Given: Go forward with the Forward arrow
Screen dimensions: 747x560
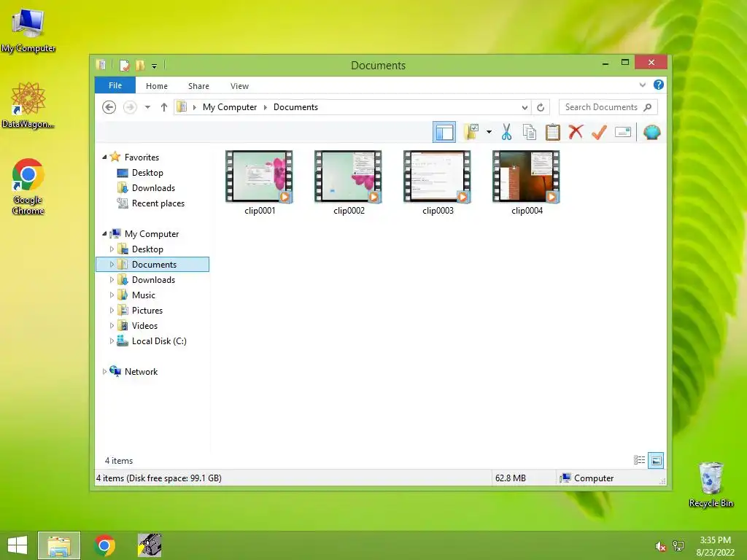Looking at the screenshot, I should point(130,107).
